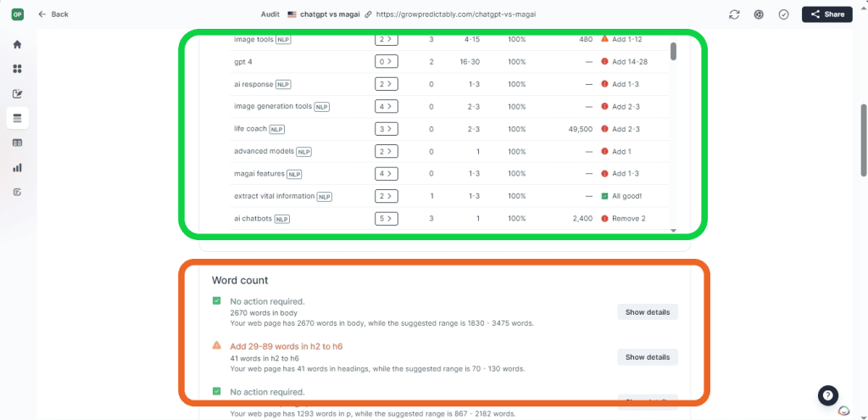This screenshot has height=420, width=868.
Task: Click the red alert icon for Remove 2
Action: coord(604,218)
